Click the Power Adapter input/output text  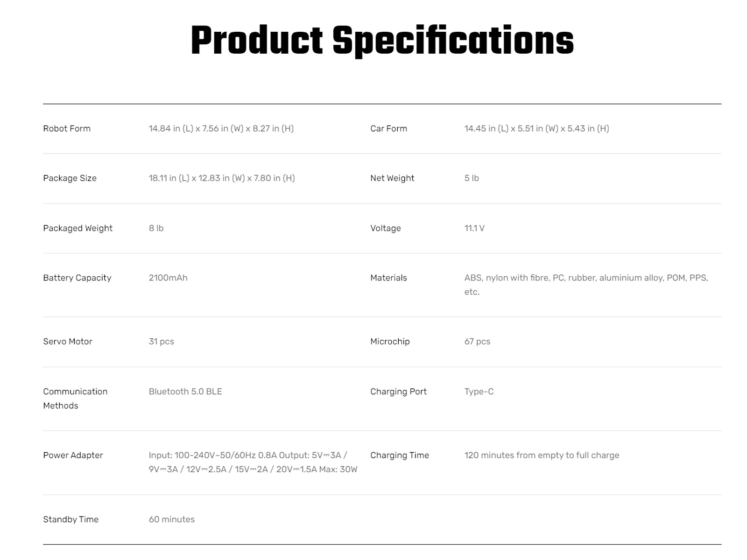click(253, 462)
